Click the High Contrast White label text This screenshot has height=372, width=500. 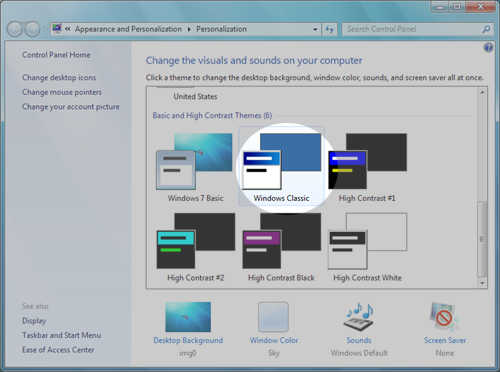[367, 278]
